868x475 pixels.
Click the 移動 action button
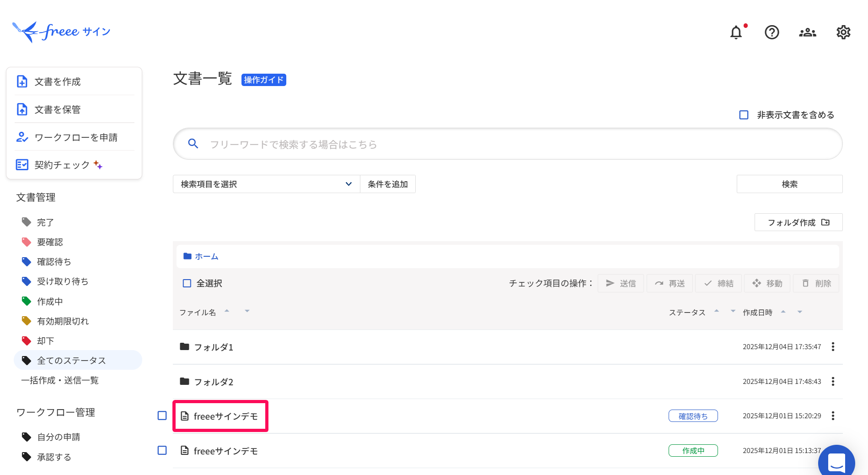coord(767,283)
